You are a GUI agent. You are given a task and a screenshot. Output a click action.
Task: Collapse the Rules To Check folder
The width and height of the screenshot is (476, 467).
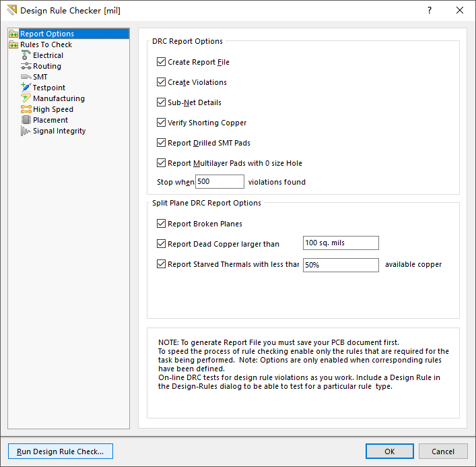[13, 44]
